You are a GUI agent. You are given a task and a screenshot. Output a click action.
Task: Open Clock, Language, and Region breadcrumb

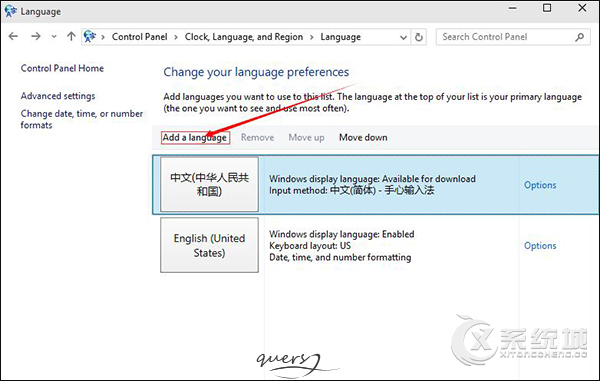(x=244, y=37)
